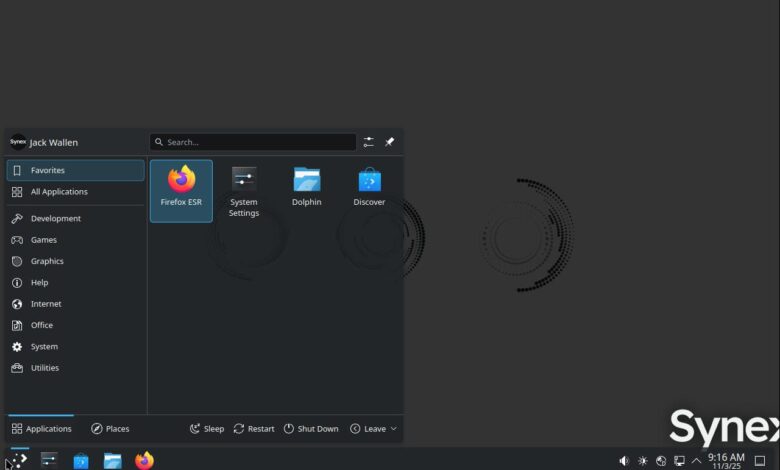Open the Graphics category
Viewport: 780px width, 470px height.
coord(76,261)
